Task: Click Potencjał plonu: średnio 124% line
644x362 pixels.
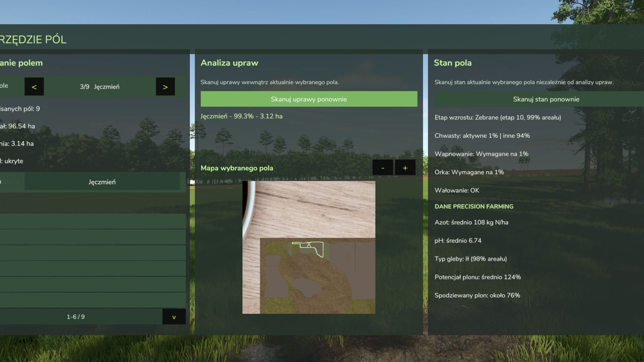Action: [478, 277]
